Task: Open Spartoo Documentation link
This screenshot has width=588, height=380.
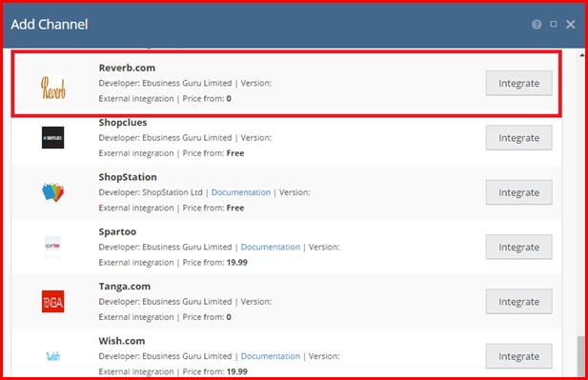Action: coord(271,247)
